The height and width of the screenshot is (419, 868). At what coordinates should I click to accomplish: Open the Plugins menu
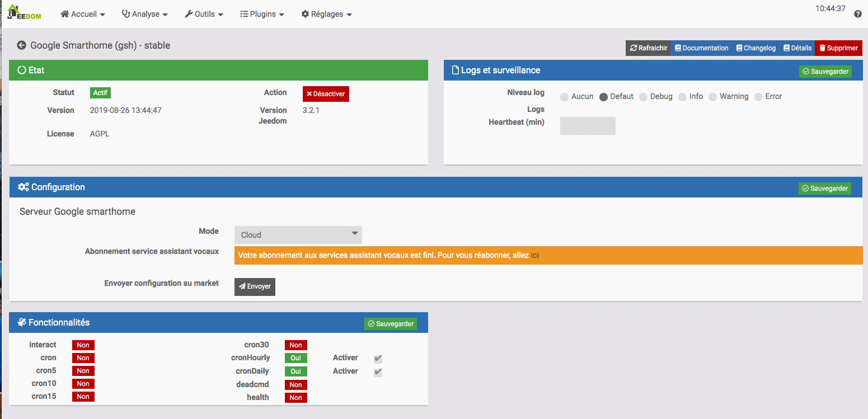[x=262, y=14]
